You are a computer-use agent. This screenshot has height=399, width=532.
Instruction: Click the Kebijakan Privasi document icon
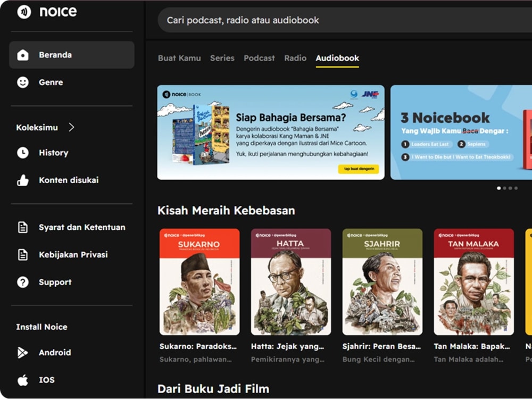[23, 254]
